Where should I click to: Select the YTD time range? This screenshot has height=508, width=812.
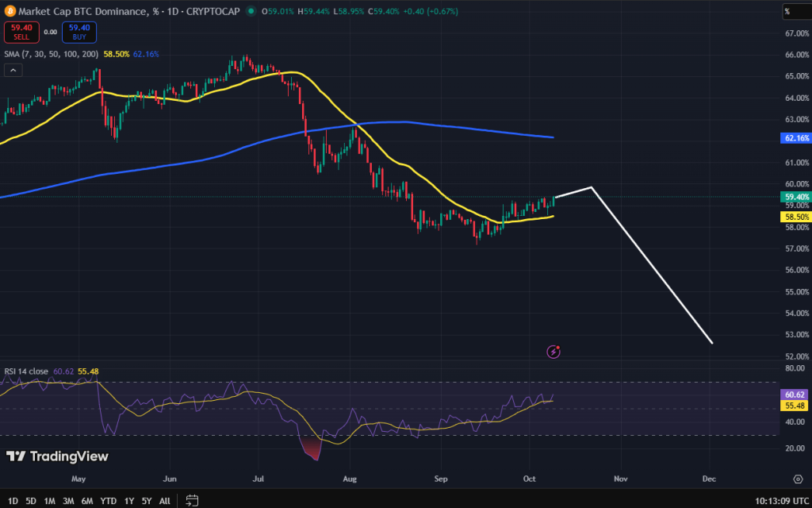109,501
